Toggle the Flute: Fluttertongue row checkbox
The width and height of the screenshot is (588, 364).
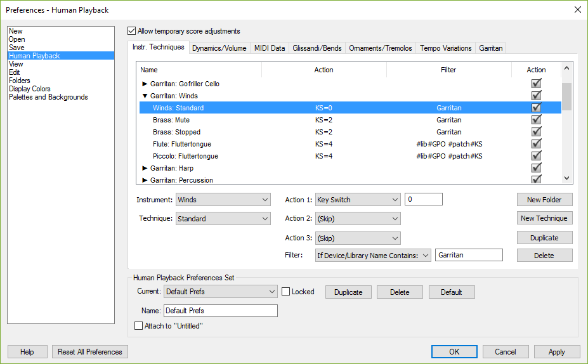click(536, 143)
